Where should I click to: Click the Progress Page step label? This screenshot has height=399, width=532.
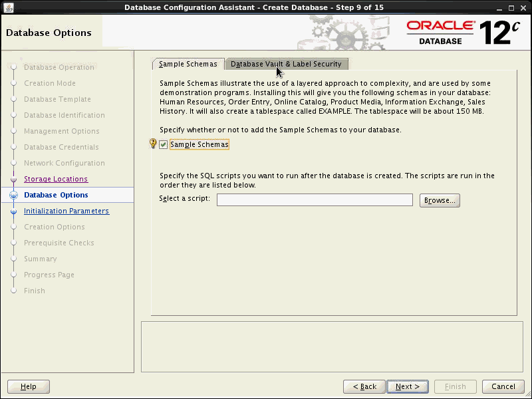pos(49,275)
